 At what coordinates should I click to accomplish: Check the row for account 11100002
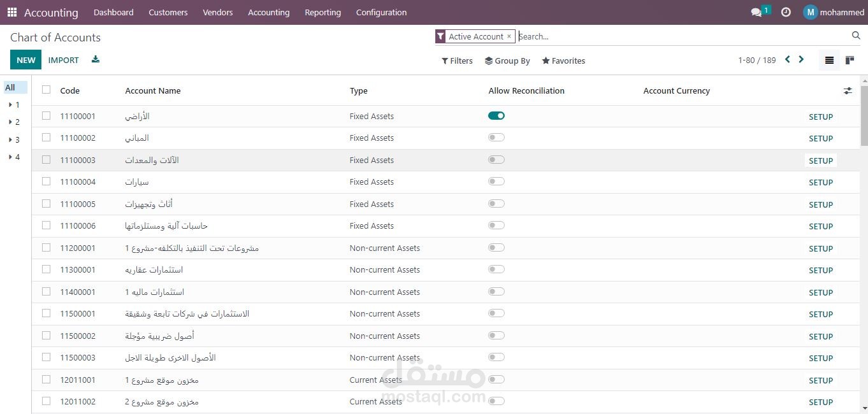click(46, 138)
